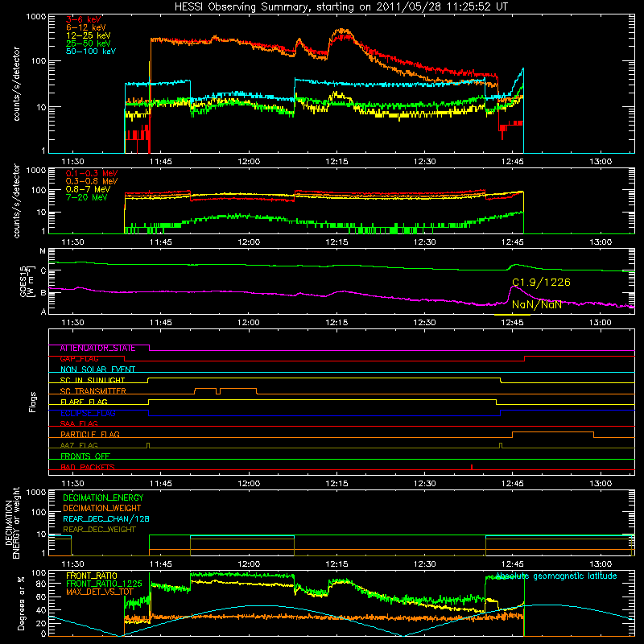Click the 12:15 tick label under top plot
This screenshot has width=644, height=644.
click(336, 162)
